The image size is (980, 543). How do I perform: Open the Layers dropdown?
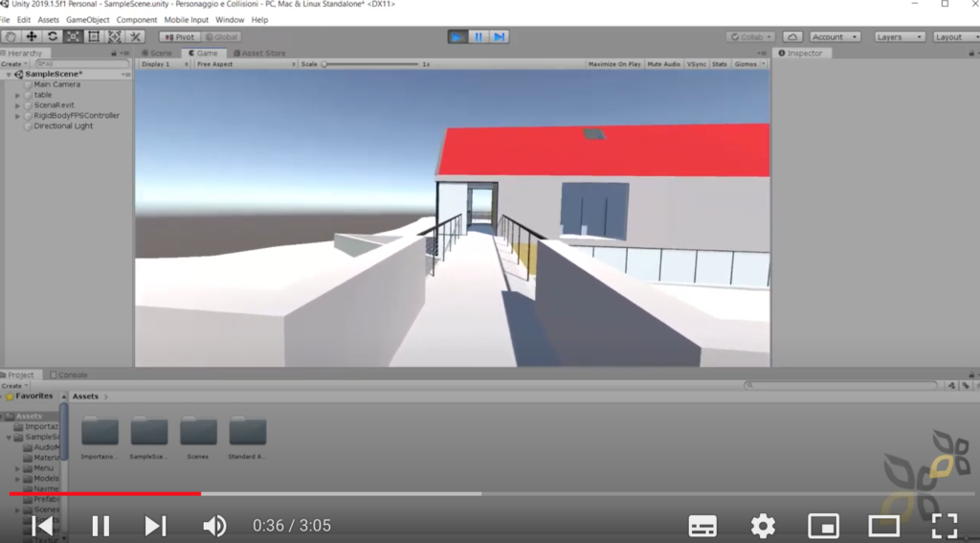(900, 37)
